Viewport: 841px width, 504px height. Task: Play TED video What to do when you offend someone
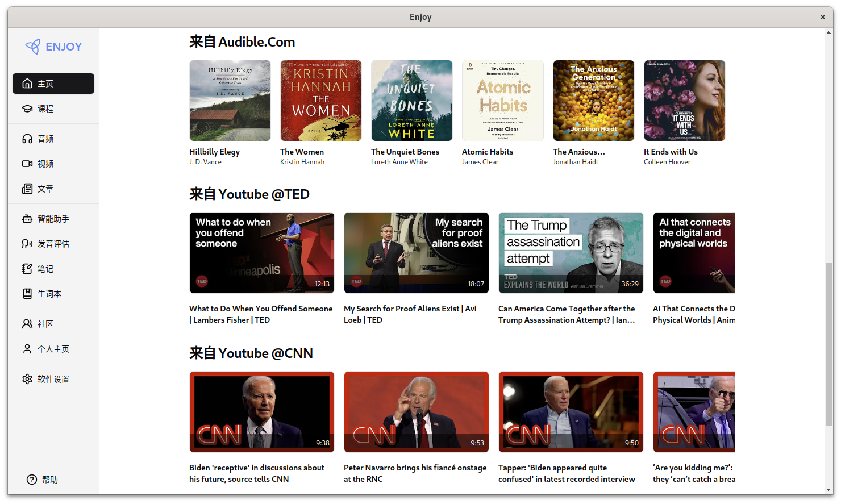point(262,253)
